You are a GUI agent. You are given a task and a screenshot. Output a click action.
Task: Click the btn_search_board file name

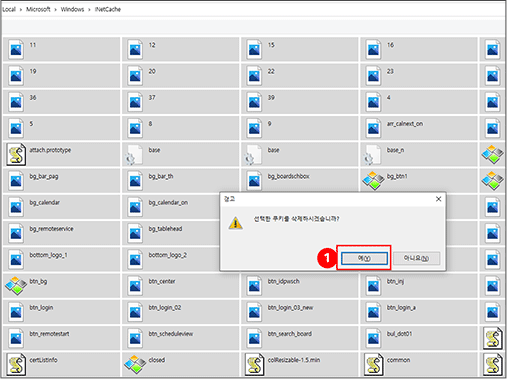(290, 334)
